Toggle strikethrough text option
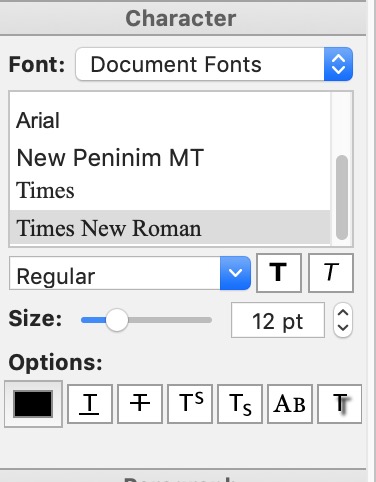Screen dimensions: 376x482 click(140, 404)
